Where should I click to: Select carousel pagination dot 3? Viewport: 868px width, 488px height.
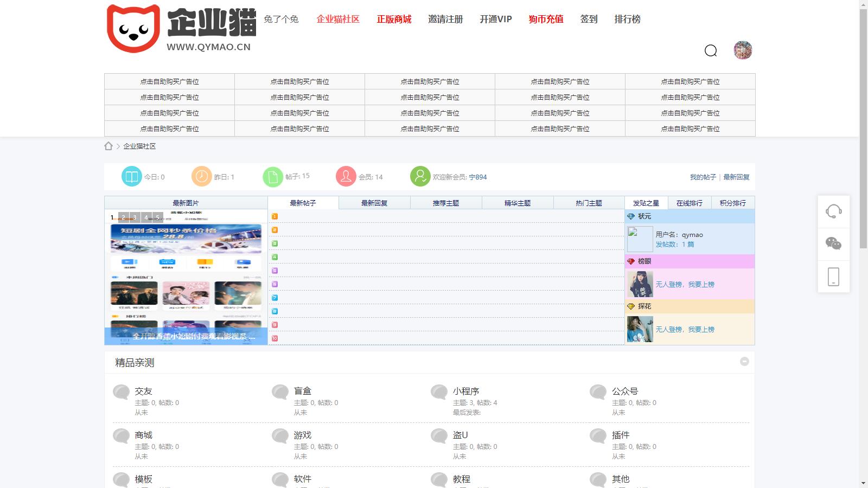[x=133, y=217]
